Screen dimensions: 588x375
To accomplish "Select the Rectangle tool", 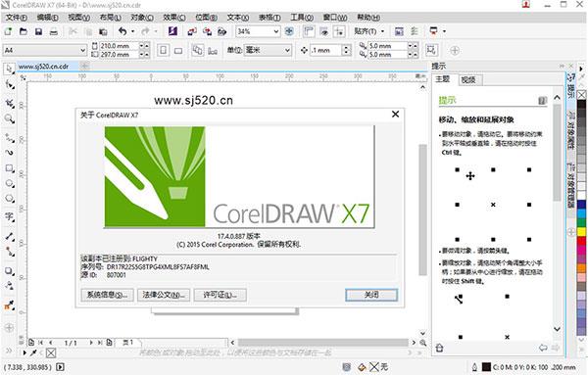I will click(10, 168).
